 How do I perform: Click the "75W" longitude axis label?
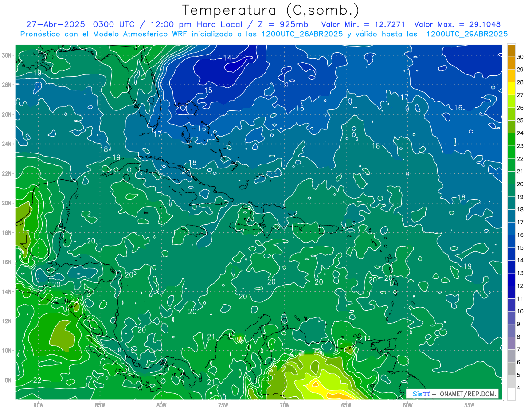(x=223, y=406)
